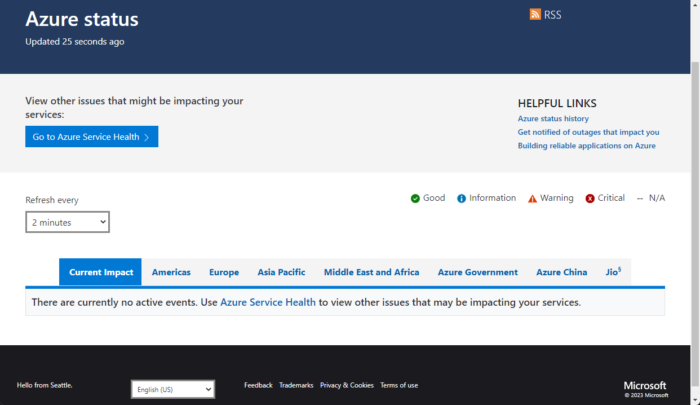This screenshot has height=405, width=700.
Task: Click Azure Service Health inline link
Action: click(268, 302)
